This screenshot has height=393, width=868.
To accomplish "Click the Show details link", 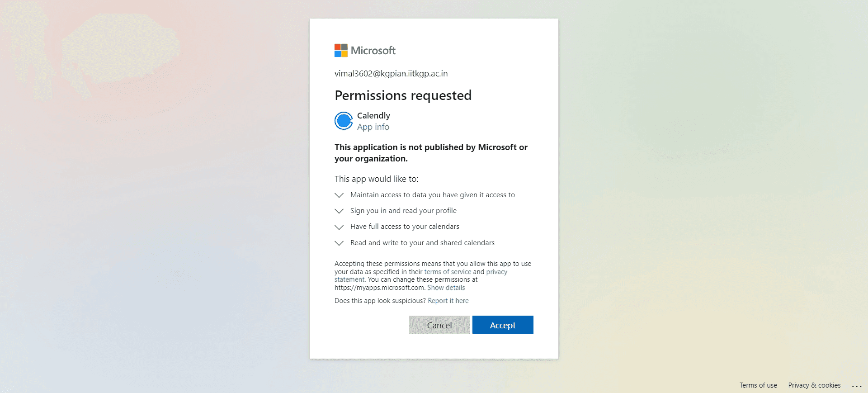I will pos(446,288).
